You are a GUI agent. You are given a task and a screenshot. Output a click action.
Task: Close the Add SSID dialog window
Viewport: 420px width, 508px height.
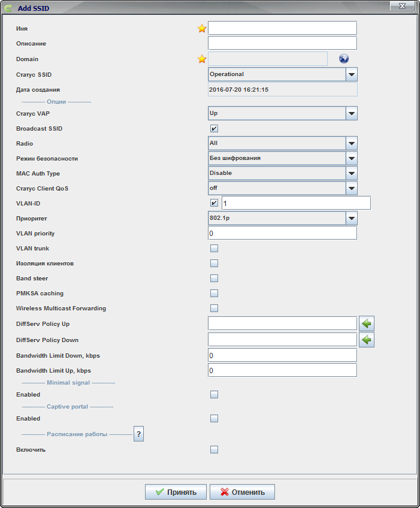[403, 5]
